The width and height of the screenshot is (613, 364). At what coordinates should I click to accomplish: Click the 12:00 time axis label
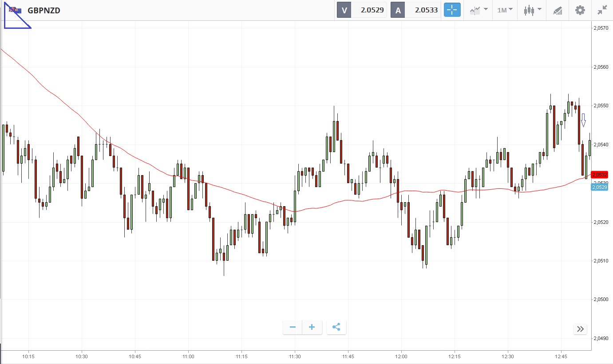click(x=401, y=356)
